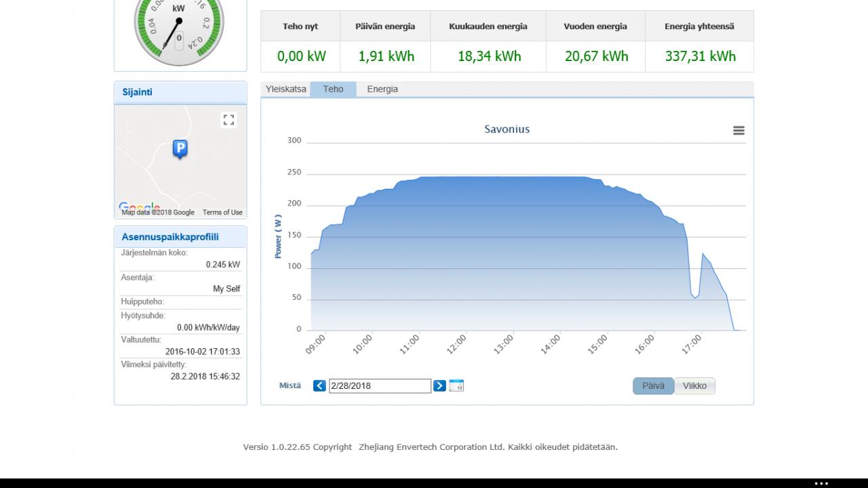
Task: Open the Energia tab
Action: pyautogui.click(x=382, y=89)
